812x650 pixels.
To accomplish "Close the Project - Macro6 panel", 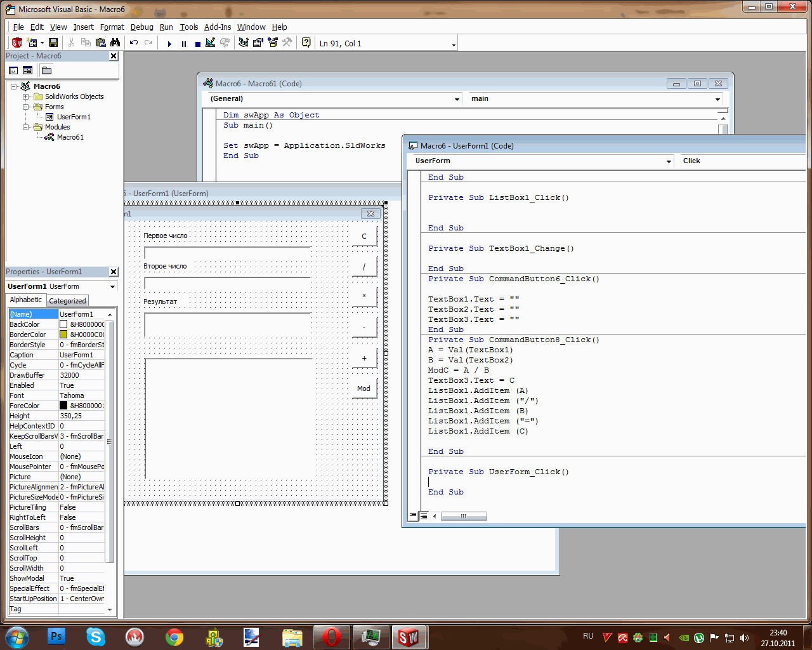I will [x=114, y=56].
